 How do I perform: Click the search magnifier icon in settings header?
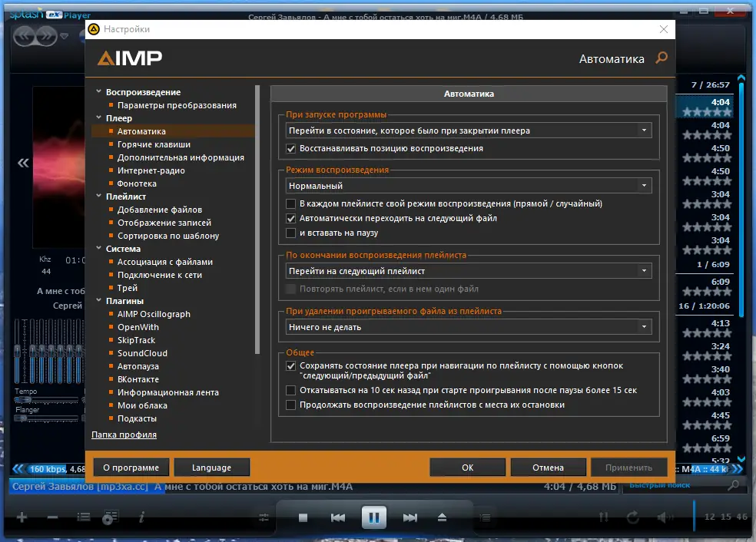[661, 58]
